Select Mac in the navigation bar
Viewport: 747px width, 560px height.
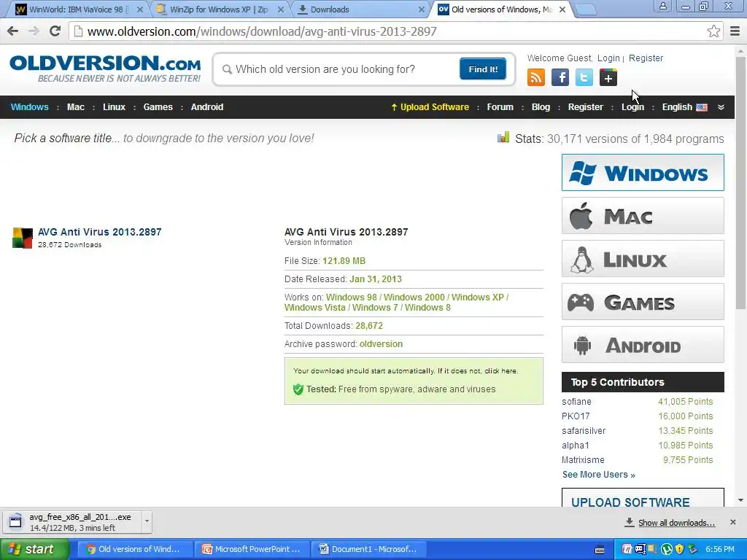(x=76, y=107)
